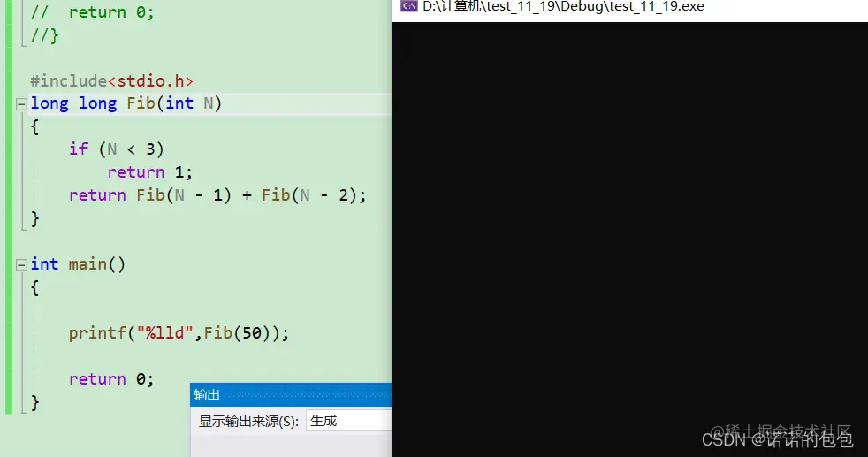Click the 'return 1;' line
This screenshot has width=868, height=457.
point(149,172)
